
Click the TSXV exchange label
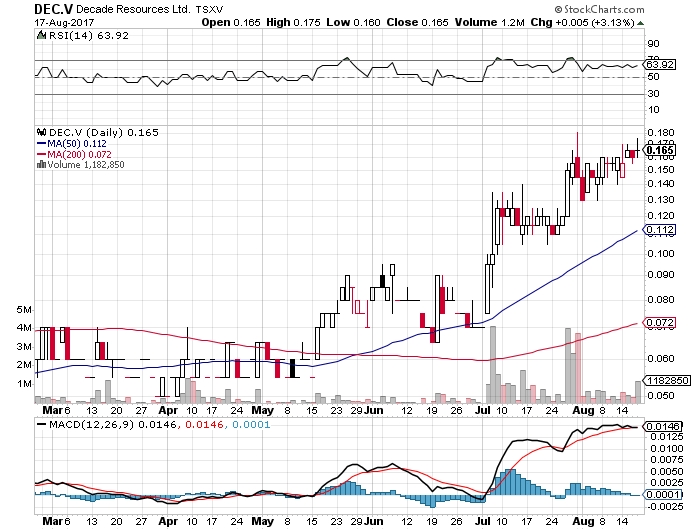(210, 9)
